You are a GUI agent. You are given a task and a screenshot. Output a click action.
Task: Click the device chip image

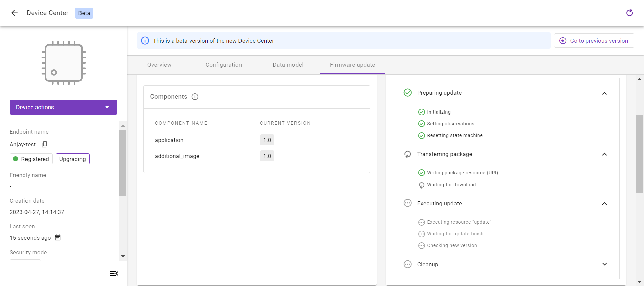[64, 63]
